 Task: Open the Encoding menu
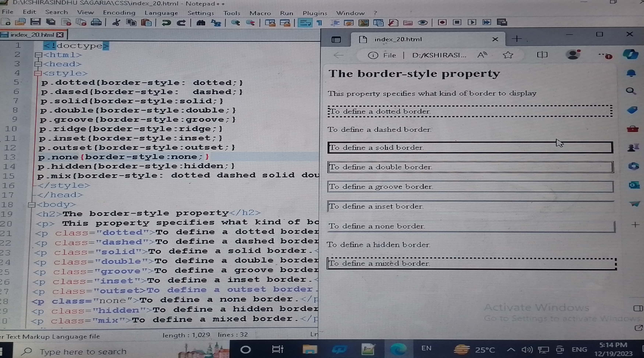click(x=119, y=12)
